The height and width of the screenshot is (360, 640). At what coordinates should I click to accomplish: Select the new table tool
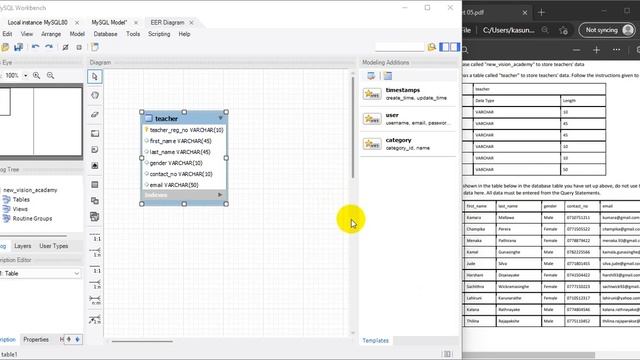pos(95,184)
